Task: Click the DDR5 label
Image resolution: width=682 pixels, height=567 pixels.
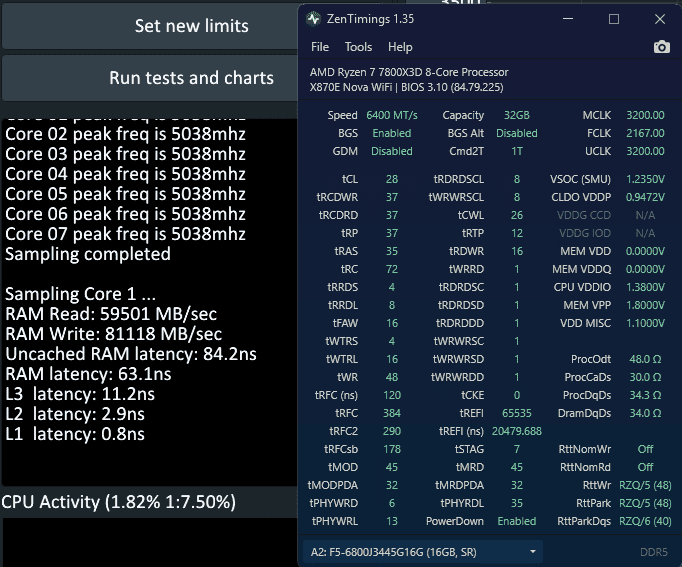Action: point(654,551)
